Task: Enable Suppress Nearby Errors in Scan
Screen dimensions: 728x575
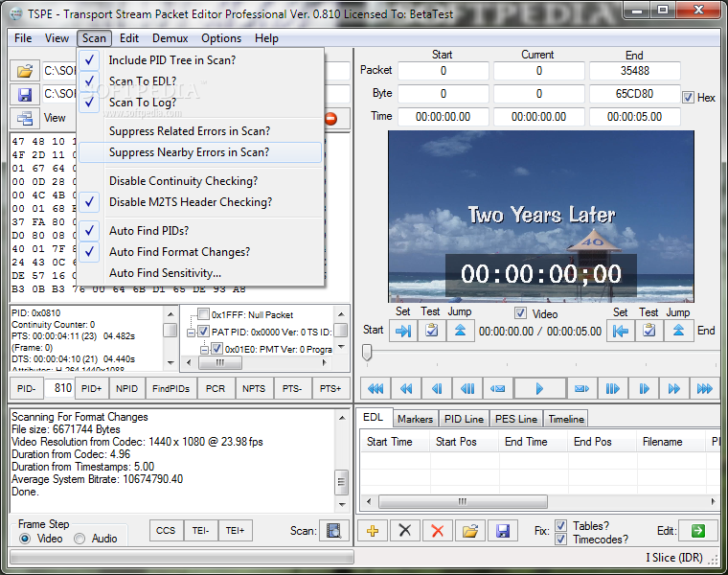Action: click(x=200, y=152)
